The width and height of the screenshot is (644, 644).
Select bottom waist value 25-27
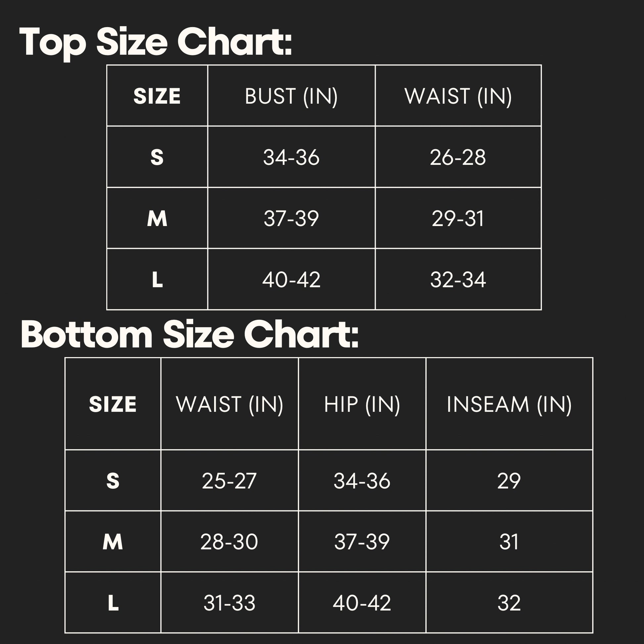coord(229,481)
